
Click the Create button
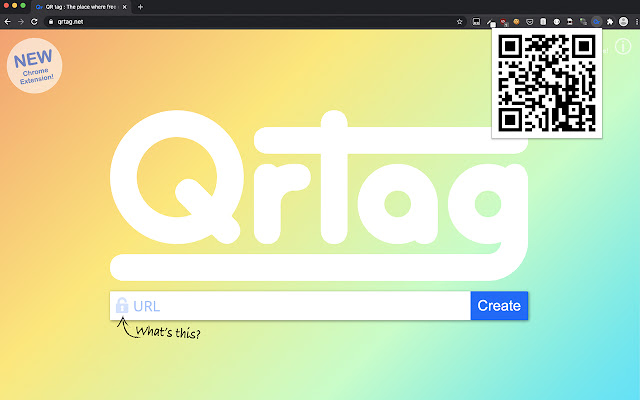499,306
